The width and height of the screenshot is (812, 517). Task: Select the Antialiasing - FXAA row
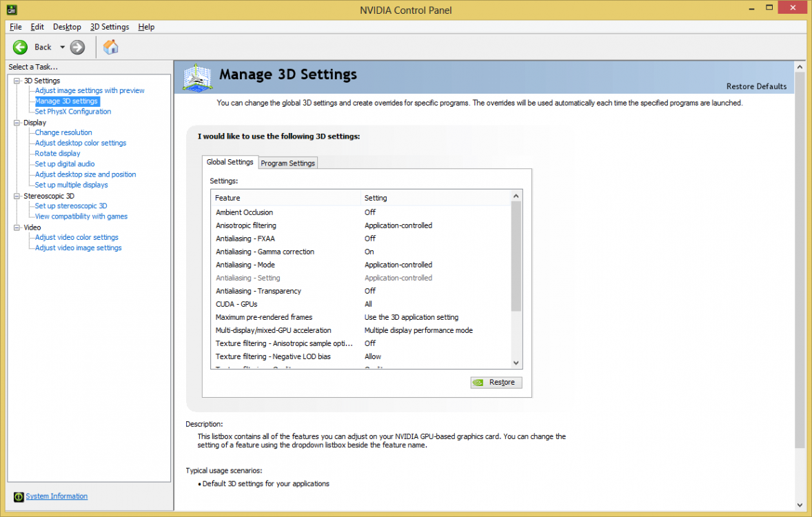(361, 239)
